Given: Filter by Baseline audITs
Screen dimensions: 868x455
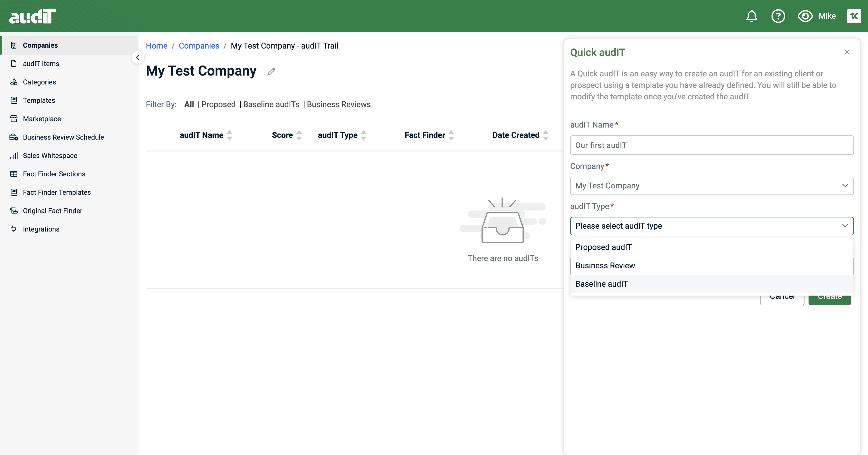Looking at the screenshot, I should tap(271, 105).
